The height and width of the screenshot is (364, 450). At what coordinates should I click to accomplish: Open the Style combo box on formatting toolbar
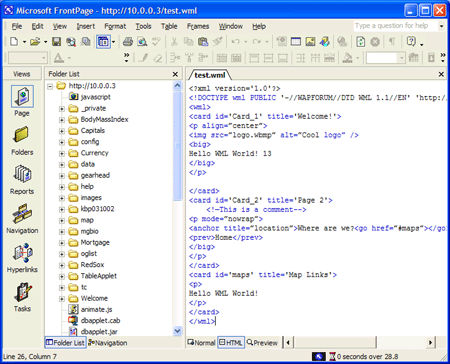(x=28, y=58)
